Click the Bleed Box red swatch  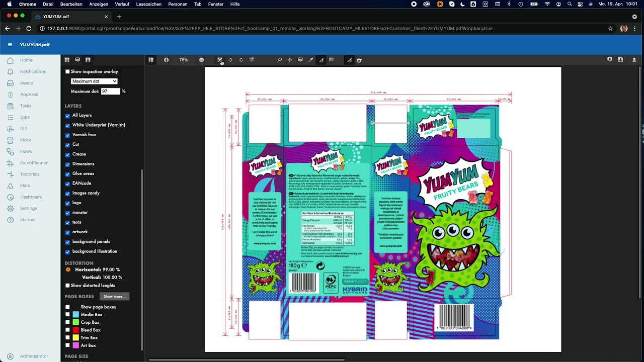pos(76,330)
